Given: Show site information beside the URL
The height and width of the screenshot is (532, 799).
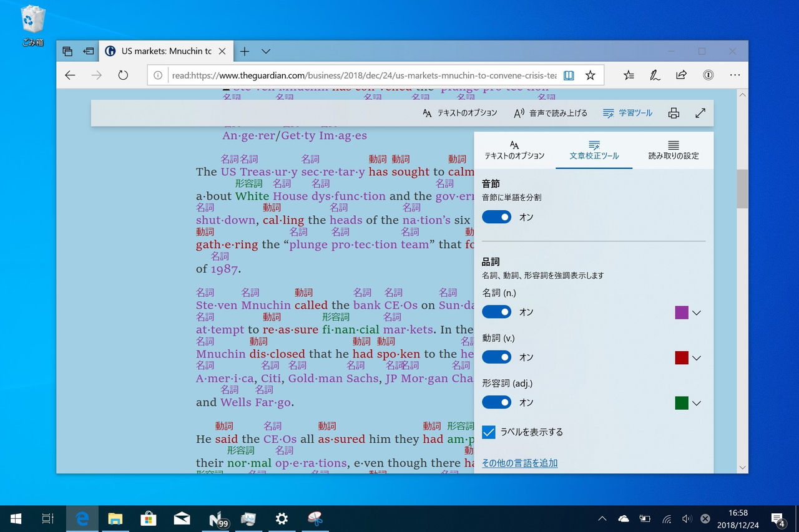Looking at the screenshot, I should coord(158,75).
